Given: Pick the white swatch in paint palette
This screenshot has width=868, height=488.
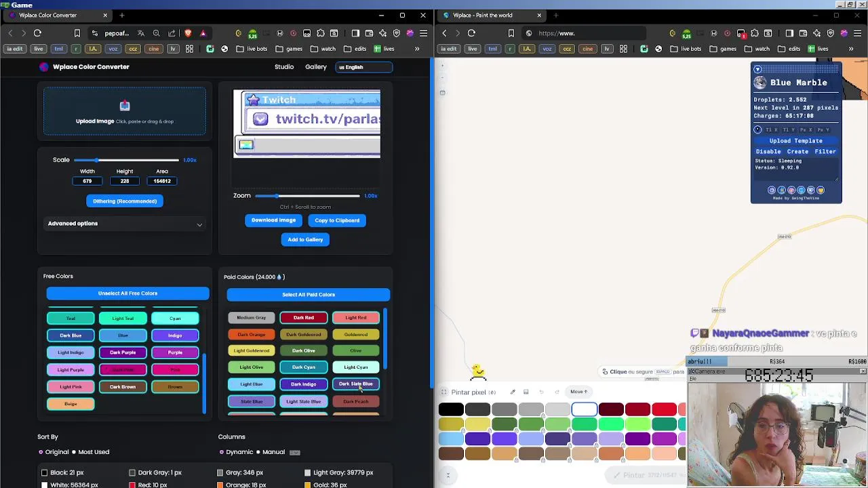Looking at the screenshot, I should click(585, 409).
